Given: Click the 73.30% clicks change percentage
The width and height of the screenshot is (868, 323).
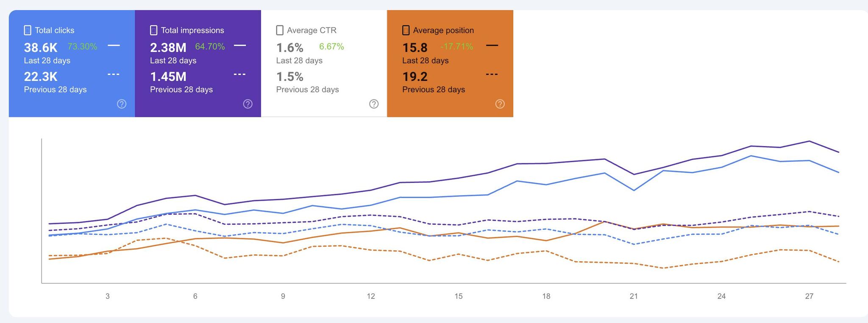Looking at the screenshot, I should [x=82, y=47].
